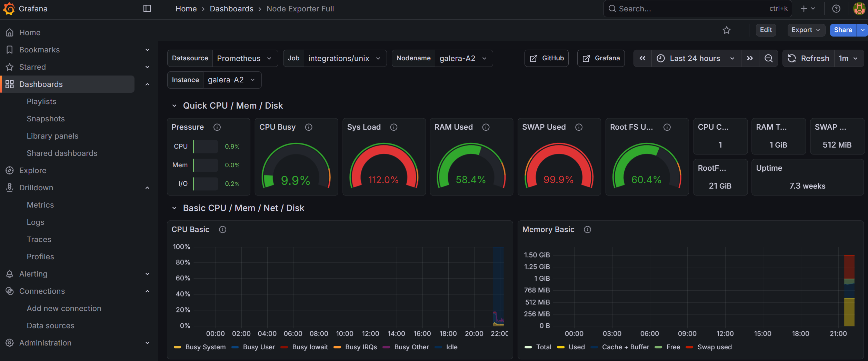Image resolution: width=868 pixels, height=361 pixels.
Task: Click the info icon beside Memory Basic
Action: point(587,230)
